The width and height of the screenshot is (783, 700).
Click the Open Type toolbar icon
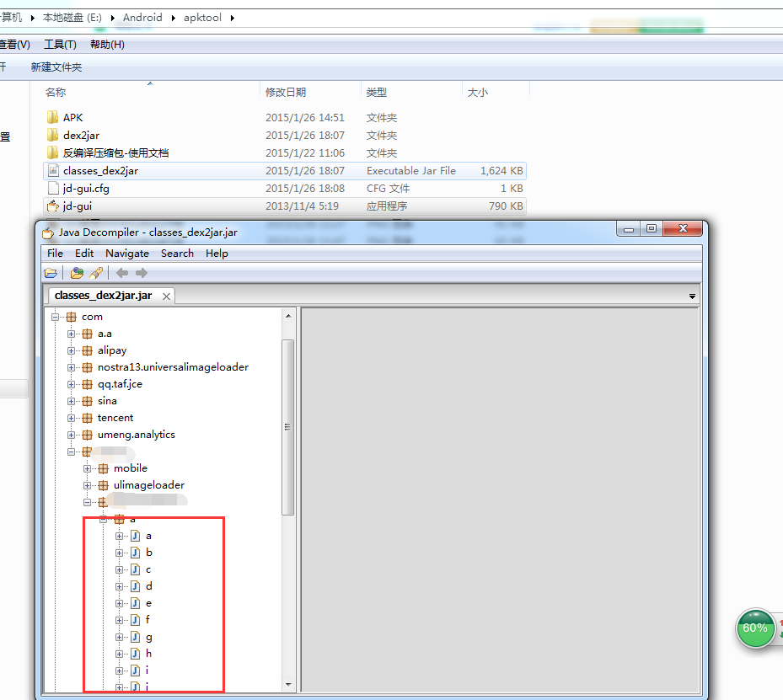[x=77, y=273]
